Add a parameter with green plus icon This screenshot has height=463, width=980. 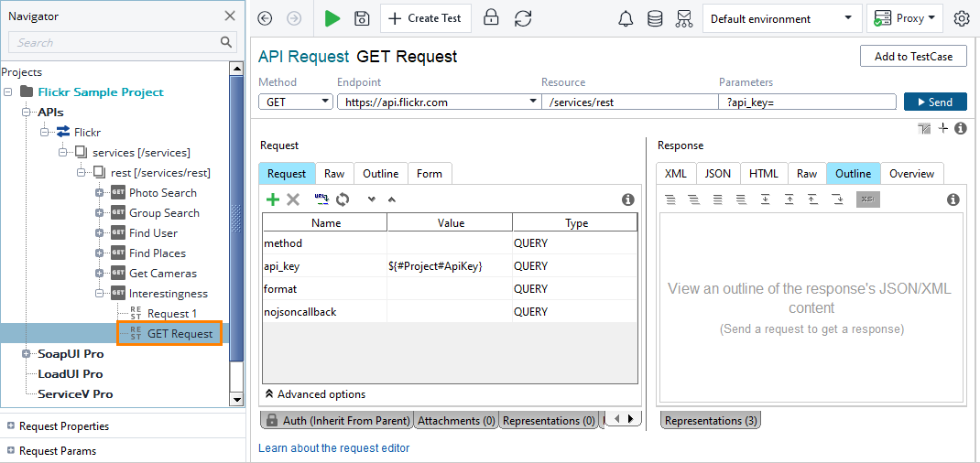(x=273, y=199)
